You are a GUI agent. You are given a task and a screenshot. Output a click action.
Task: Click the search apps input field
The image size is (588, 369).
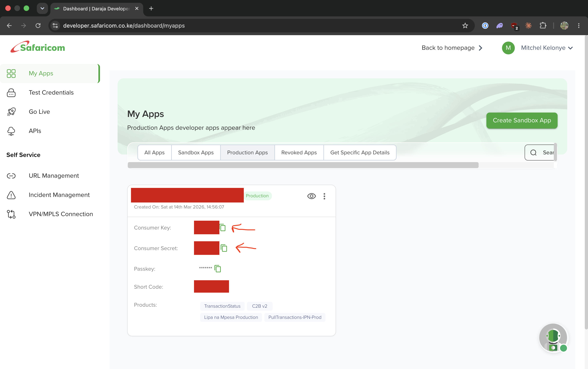coord(540,153)
